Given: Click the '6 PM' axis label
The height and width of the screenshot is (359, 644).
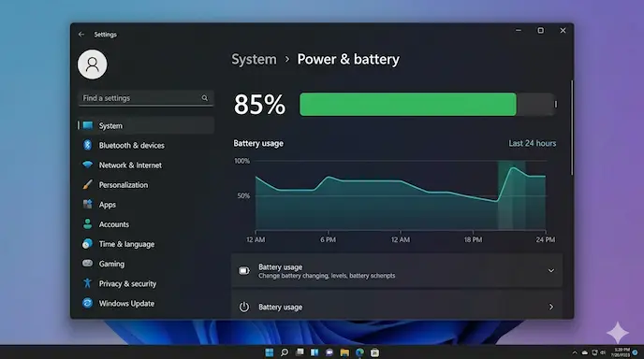Looking at the screenshot, I should (x=328, y=239).
